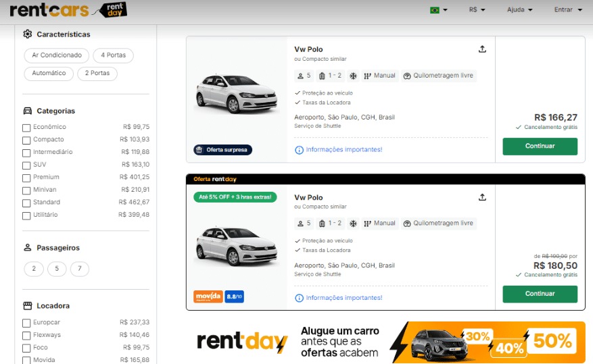This screenshot has height=364, width=593.
Task: Click info icon in rentday offer
Action: pyautogui.click(x=299, y=298)
